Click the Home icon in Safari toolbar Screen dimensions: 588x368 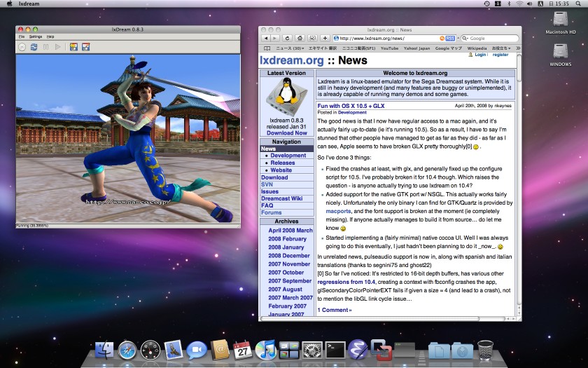pos(300,39)
